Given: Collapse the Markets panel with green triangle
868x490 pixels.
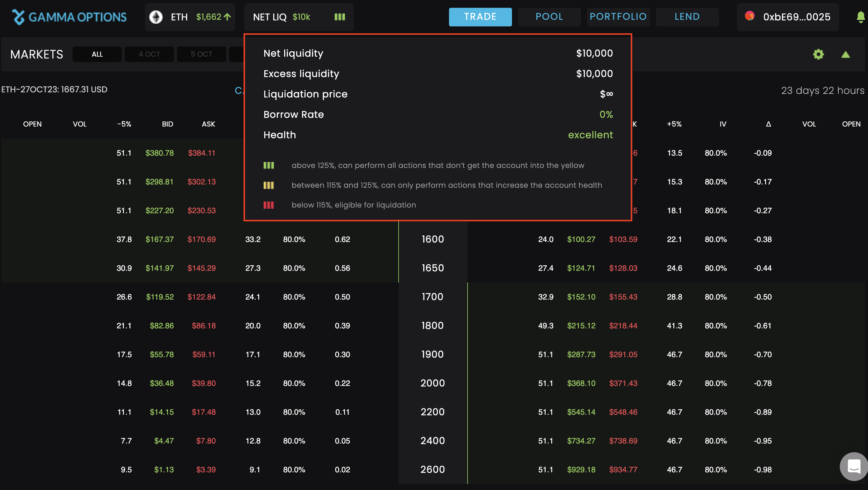Looking at the screenshot, I should coord(846,55).
